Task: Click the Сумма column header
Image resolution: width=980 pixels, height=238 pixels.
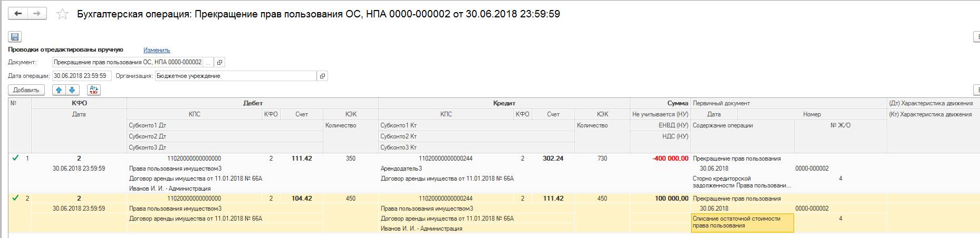Action: click(677, 103)
